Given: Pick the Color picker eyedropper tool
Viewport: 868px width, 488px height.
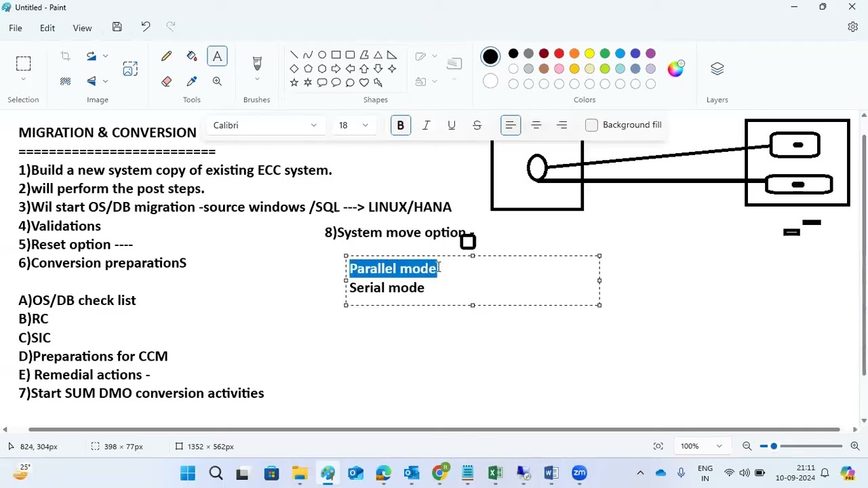Looking at the screenshot, I should pos(192,81).
